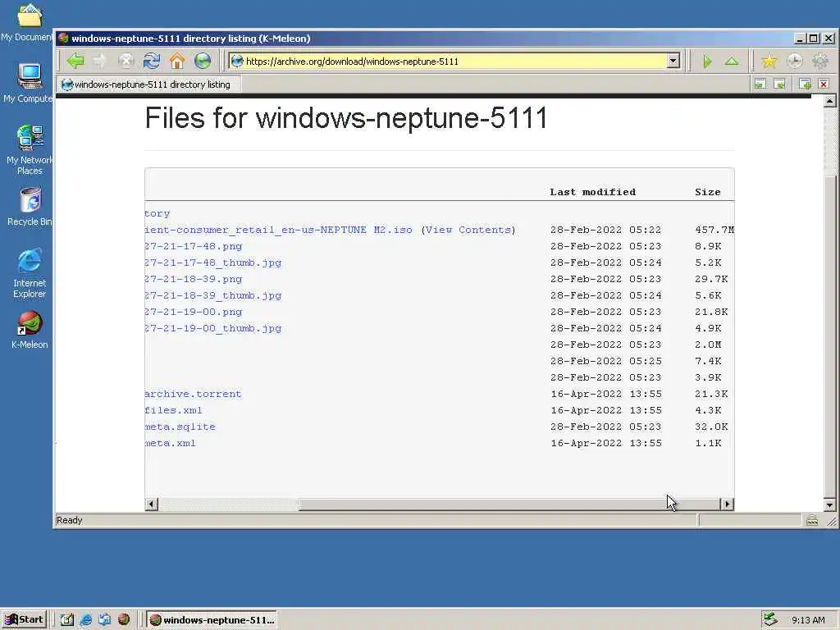Select the Internet Explorer desktop icon
This screenshot has height=630, width=840.
pyautogui.click(x=30, y=273)
